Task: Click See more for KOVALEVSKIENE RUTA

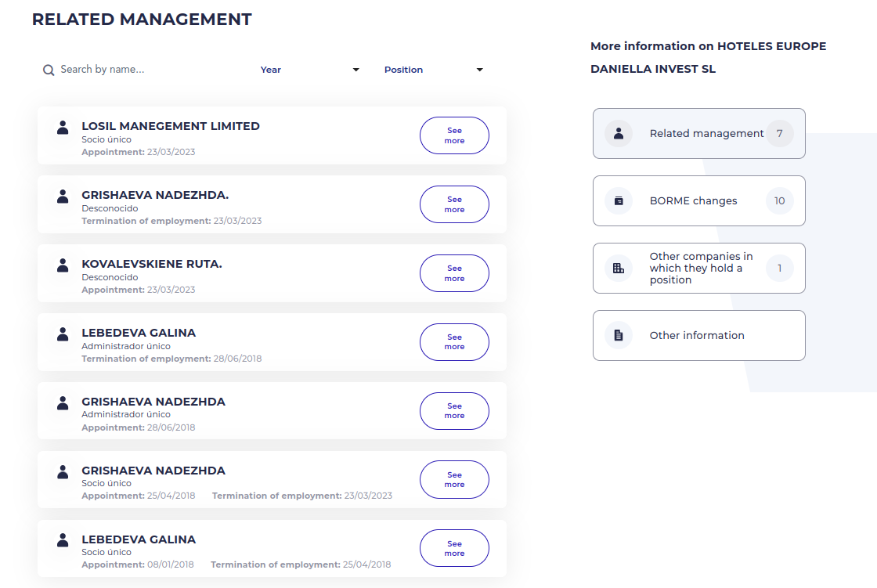Action: (454, 272)
